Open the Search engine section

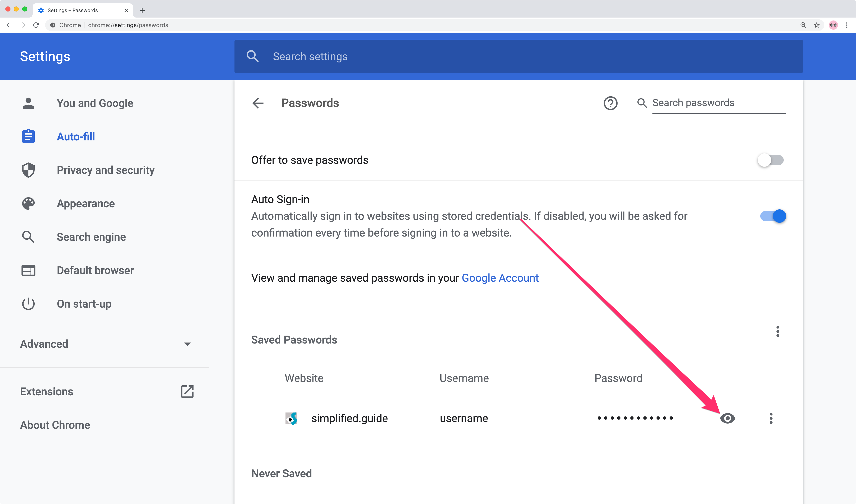[91, 237]
